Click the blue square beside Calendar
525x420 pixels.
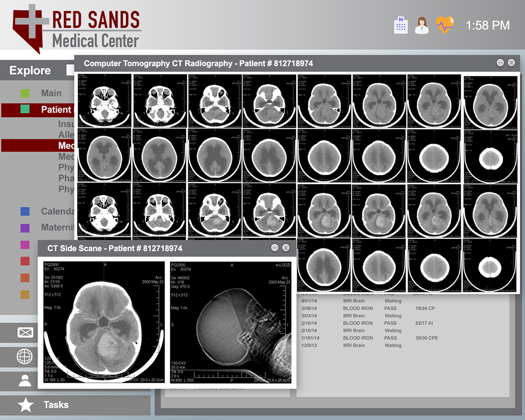tap(25, 212)
